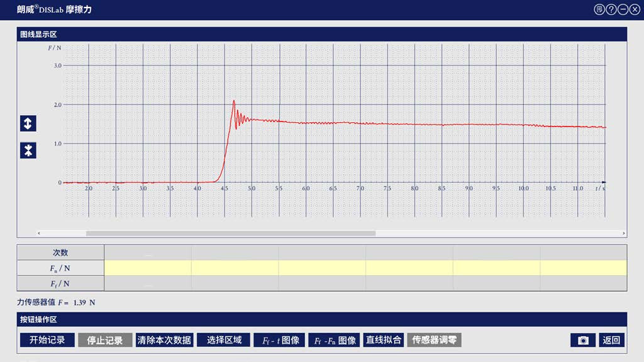Click the 直线拟合 button
Screen dimensions: 644x362
pos(384,340)
